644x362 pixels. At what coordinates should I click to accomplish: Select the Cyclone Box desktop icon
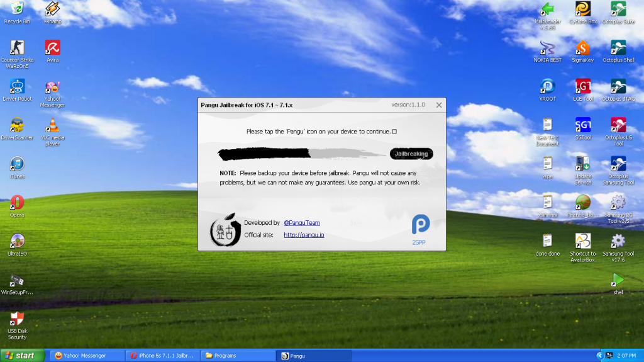(583, 9)
